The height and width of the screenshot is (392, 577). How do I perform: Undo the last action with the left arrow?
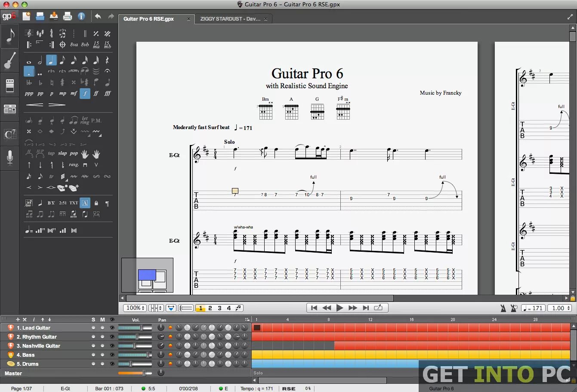coord(98,16)
